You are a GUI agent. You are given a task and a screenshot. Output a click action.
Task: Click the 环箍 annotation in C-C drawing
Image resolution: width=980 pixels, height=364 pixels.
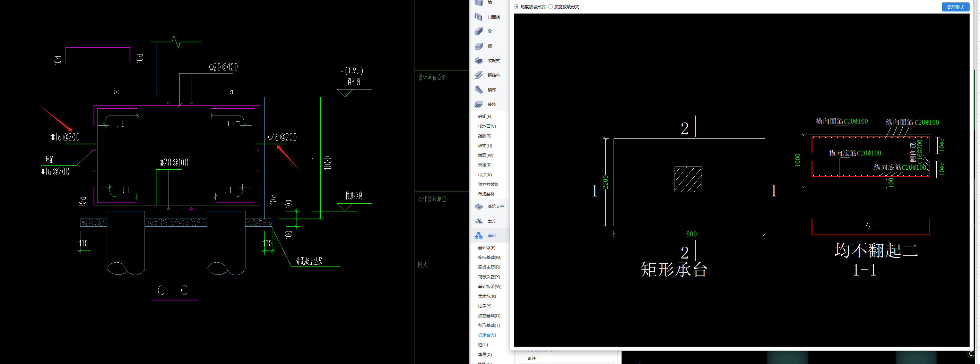[x=50, y=159]
